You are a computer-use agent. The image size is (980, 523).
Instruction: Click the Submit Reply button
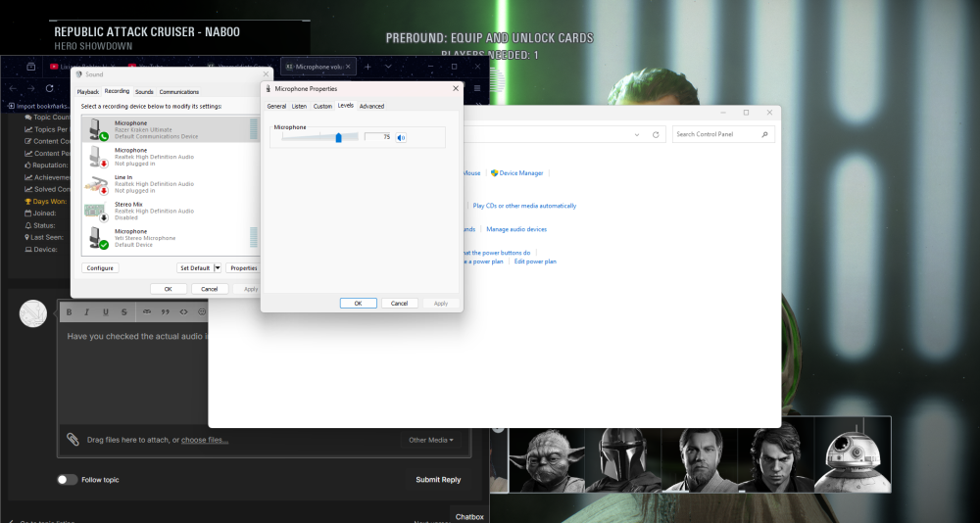click(x=437, y=480)
